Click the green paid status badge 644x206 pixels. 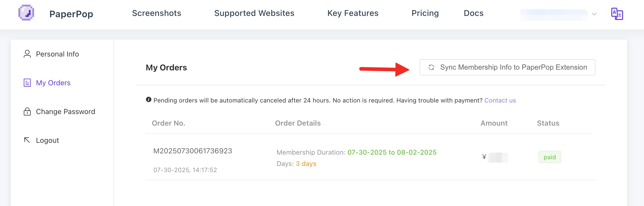pyautogui.click(x=550, y=157)
